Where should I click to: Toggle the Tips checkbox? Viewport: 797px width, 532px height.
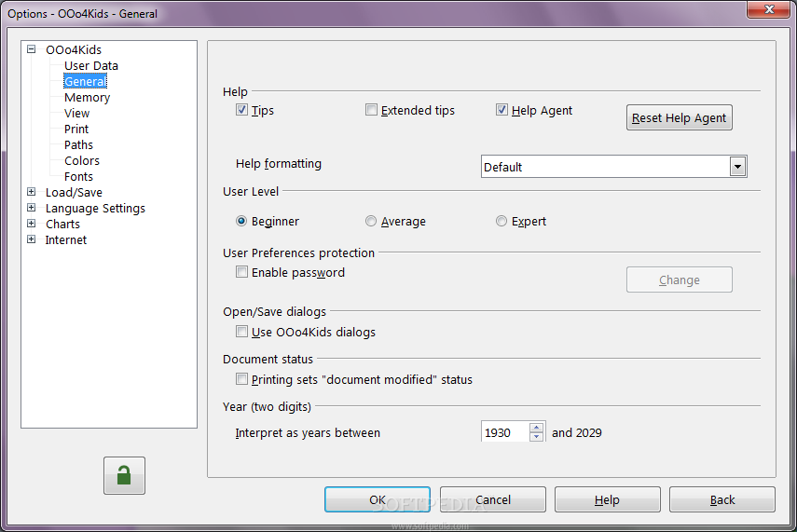(242, 110)
